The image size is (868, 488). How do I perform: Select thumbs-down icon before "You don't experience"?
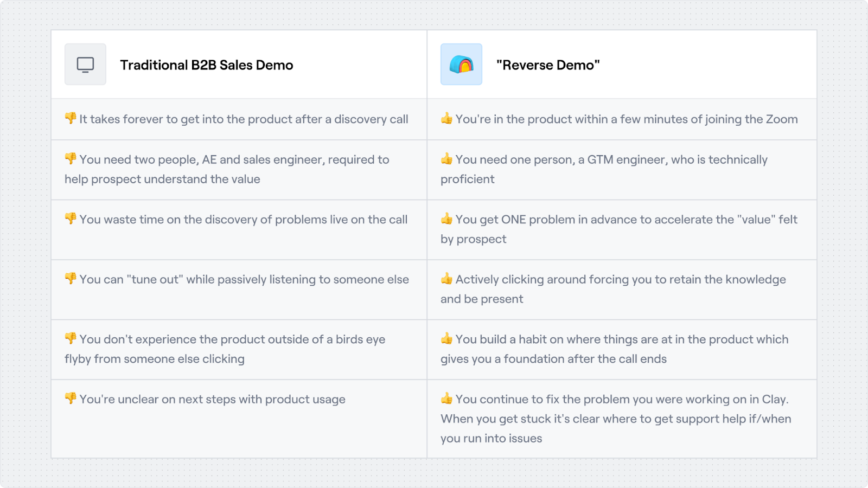71,338
